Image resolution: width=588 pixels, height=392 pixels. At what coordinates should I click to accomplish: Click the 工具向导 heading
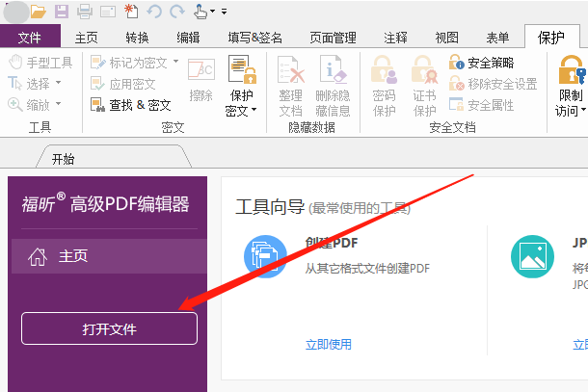(270, 207)
